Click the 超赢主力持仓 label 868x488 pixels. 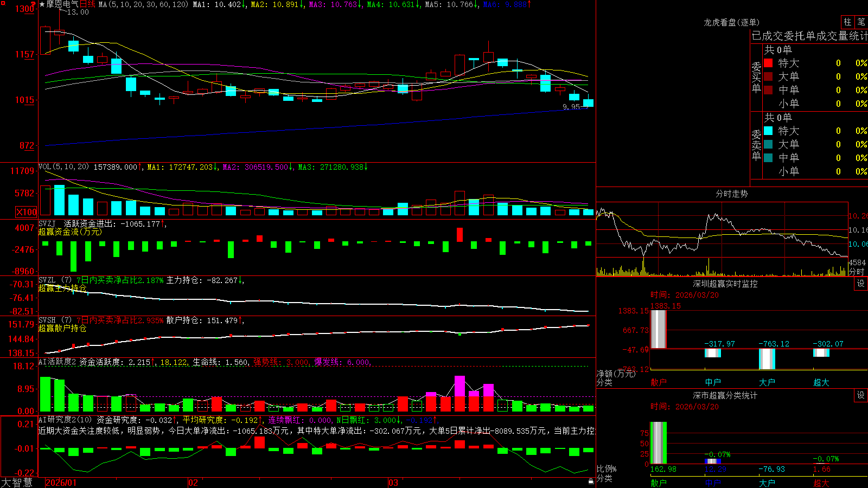(62, 288)
